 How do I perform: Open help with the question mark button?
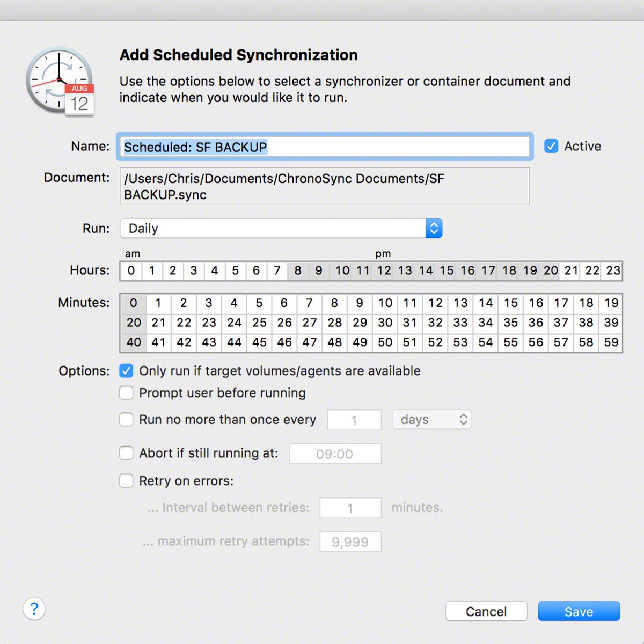coord(34,609)
